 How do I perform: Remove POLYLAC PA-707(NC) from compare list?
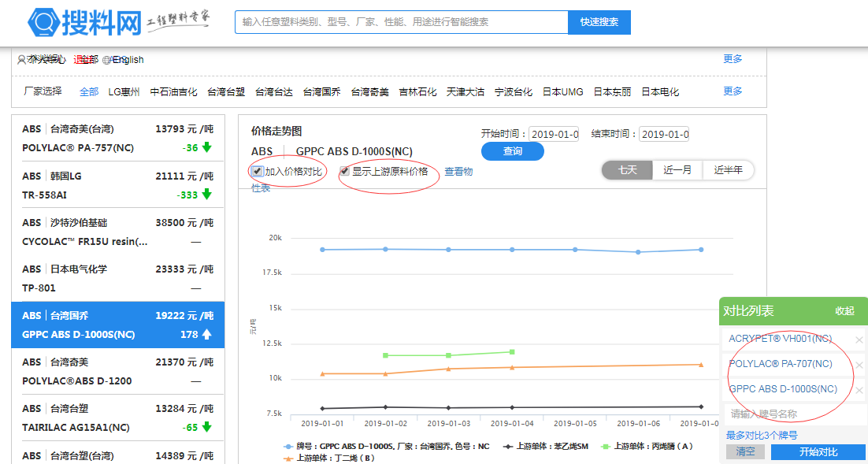859,366
